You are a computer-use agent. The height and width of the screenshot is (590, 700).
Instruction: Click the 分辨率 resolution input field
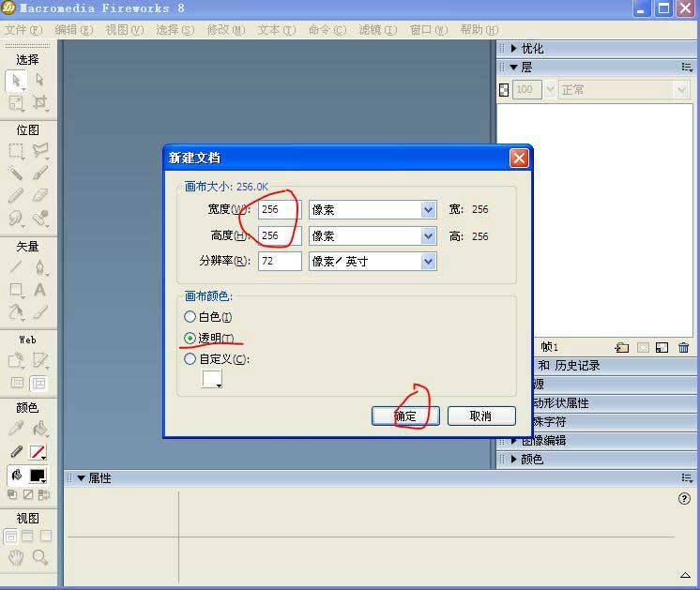pos(280,262)
